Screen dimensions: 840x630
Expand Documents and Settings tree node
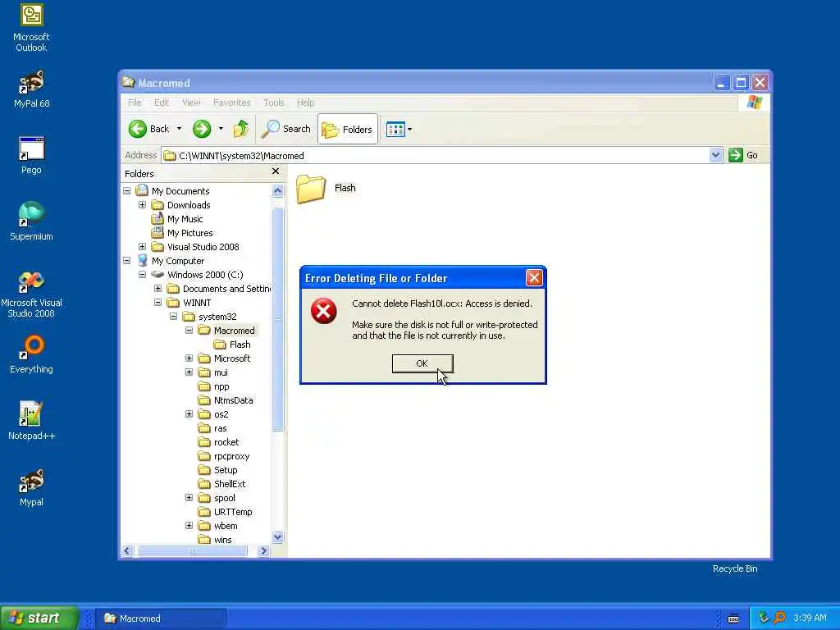click(x=158, y=288)
